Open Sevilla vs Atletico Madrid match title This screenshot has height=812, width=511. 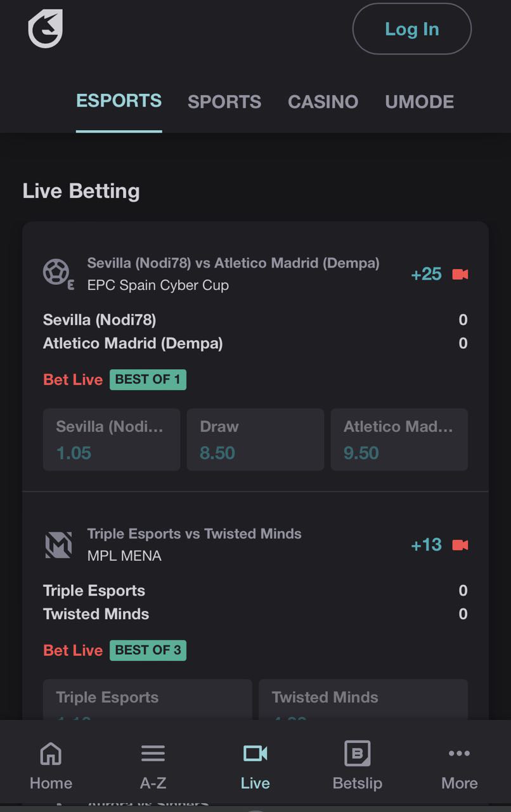pos(233,263)
